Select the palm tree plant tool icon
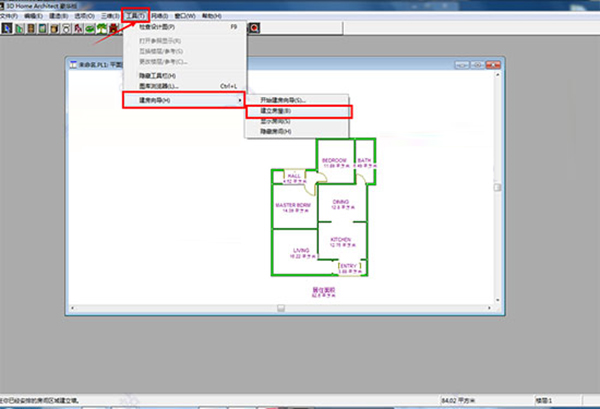This screenshot has height=409, width=600. tap(102, 28)
